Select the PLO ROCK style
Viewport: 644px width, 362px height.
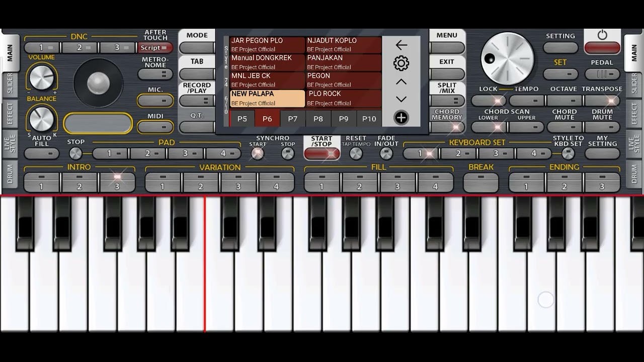(344, 99)
